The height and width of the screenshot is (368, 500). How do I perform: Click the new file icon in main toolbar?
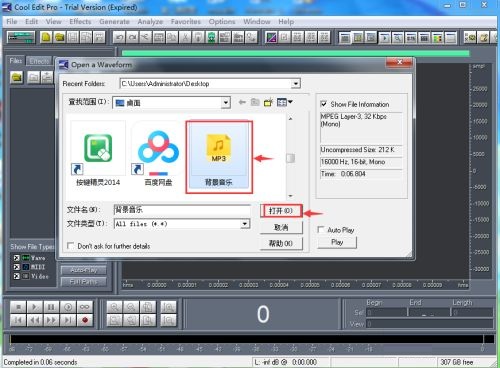click(x=46, y=37)
